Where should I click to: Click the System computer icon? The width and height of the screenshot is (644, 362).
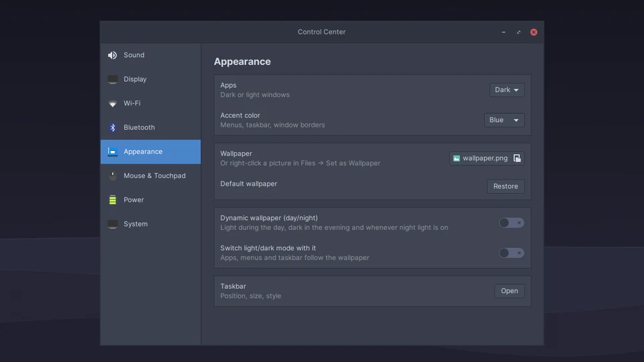point(112,224)
